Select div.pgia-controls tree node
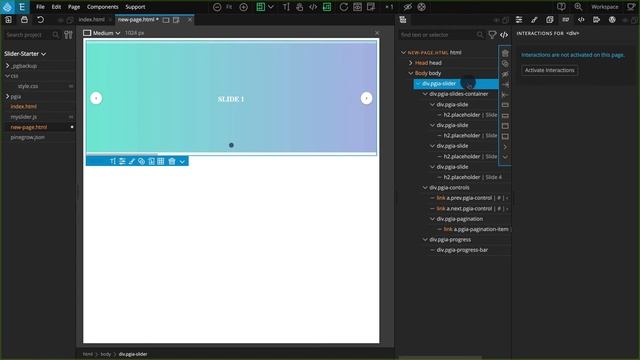The height and width of the screenshot is (360, 640). [449, 188]
